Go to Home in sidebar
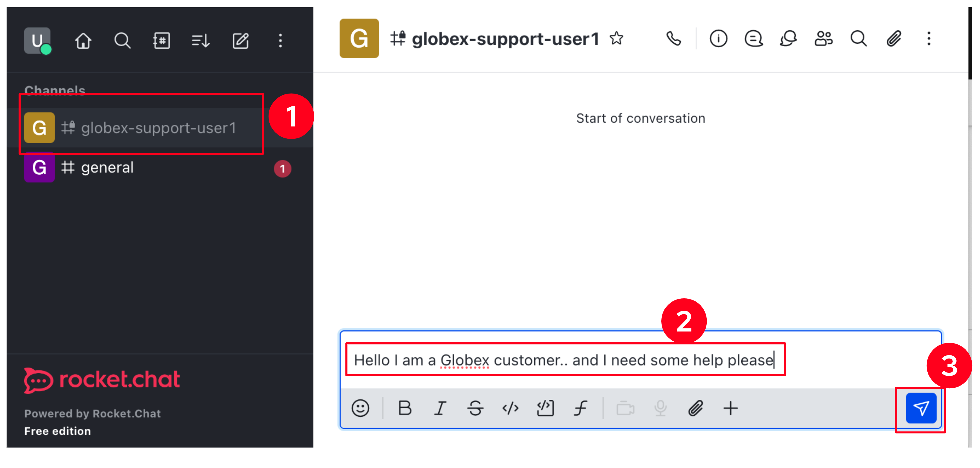 pos(83,40)
